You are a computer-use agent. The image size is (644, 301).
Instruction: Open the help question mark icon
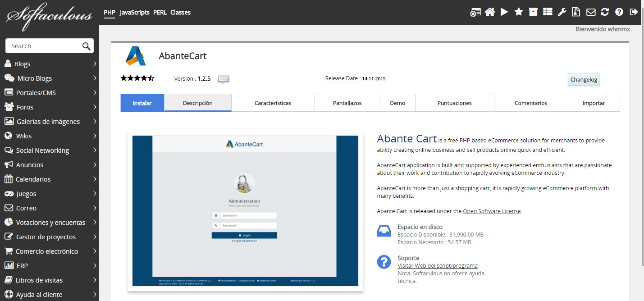click(619, 12)
